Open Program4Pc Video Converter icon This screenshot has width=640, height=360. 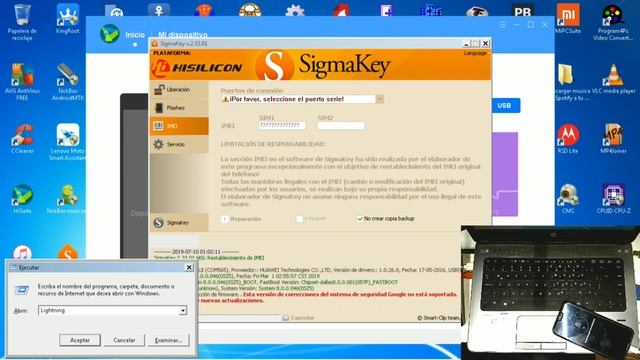click(x=613, y=22)
